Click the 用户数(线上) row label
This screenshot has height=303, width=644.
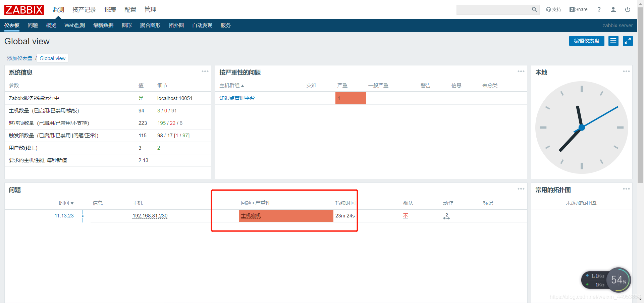click(x=23, y=148)
